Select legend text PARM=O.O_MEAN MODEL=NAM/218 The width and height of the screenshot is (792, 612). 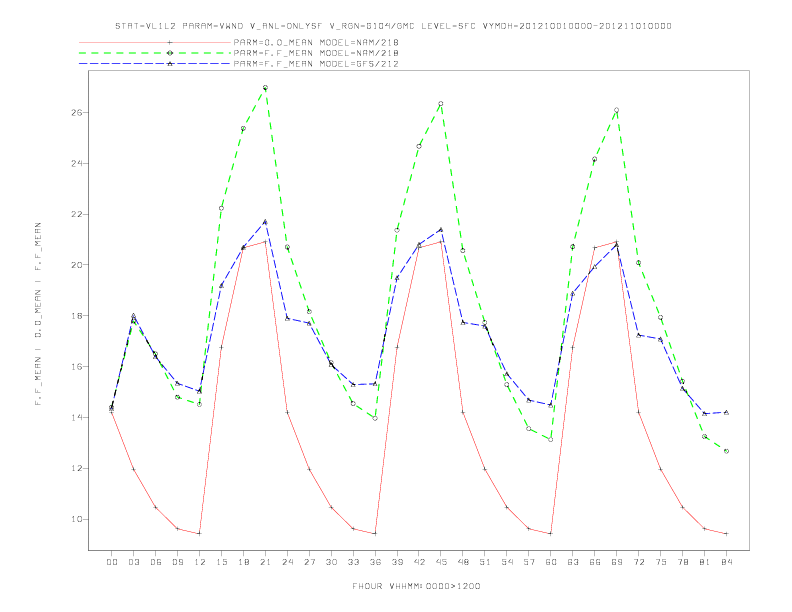(x=316, y=42)
